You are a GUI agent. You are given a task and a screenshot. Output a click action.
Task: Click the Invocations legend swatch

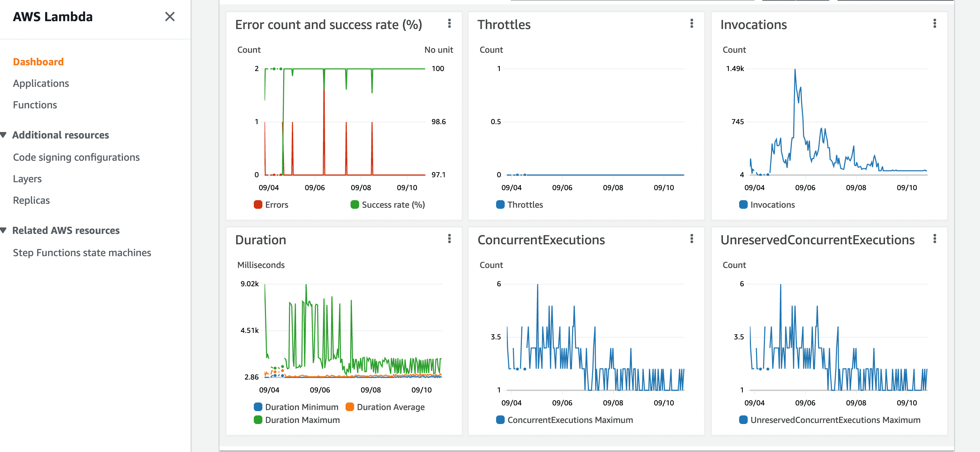pos(743,204)
